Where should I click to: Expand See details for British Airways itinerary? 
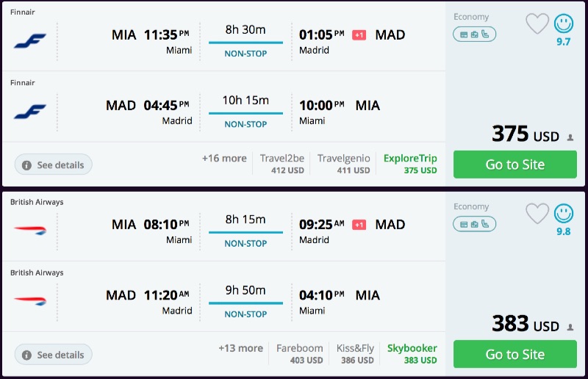click(x=53, y=355)
